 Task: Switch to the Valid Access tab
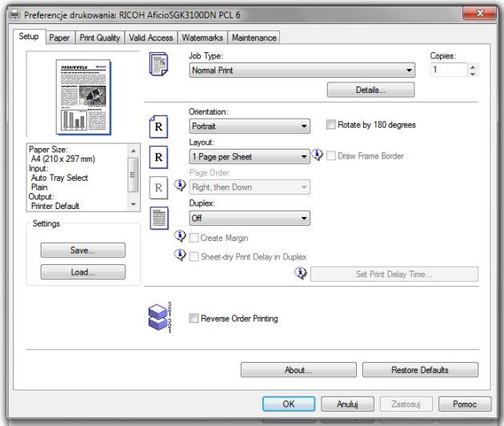point(150,38)
